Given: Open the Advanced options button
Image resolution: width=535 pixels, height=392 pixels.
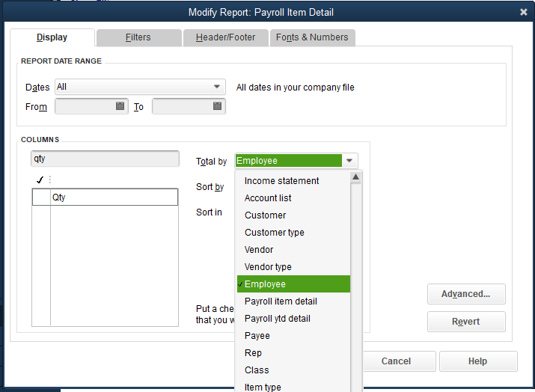Looking at the screenshot, I should (466, 294).
